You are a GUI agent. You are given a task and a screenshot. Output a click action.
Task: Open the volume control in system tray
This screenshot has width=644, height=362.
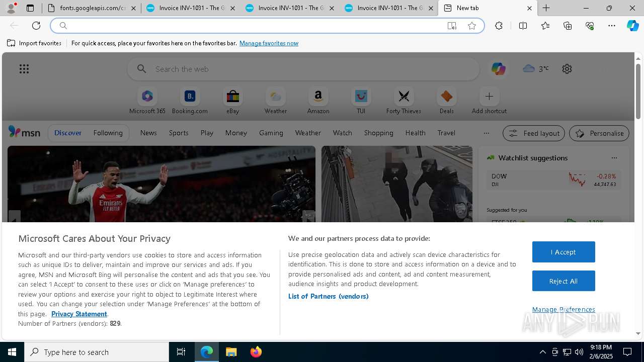[579, 352]
